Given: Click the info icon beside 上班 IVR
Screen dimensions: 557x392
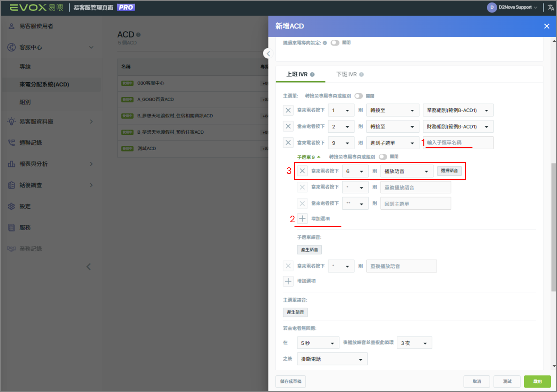Looking at the screenshot, I should click(312, 74).
